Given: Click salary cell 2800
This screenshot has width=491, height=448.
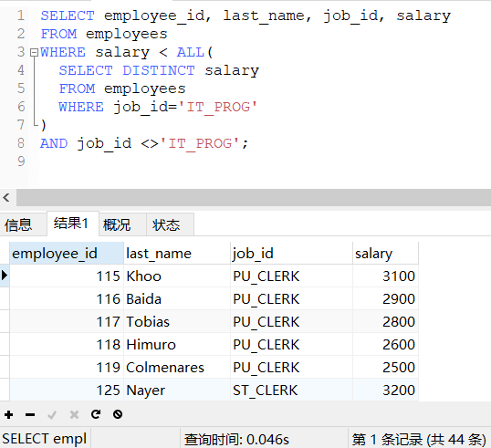Looking at the screenshot, I should pos(385,322).
